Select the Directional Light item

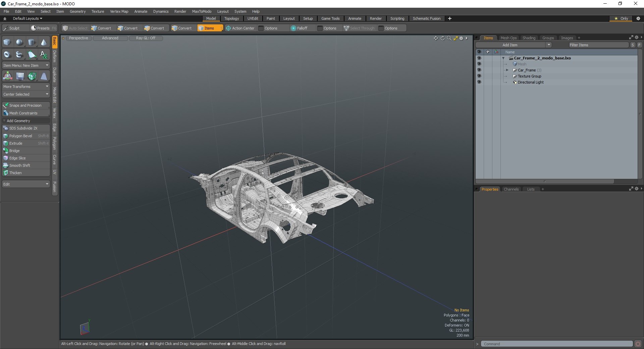531,82
